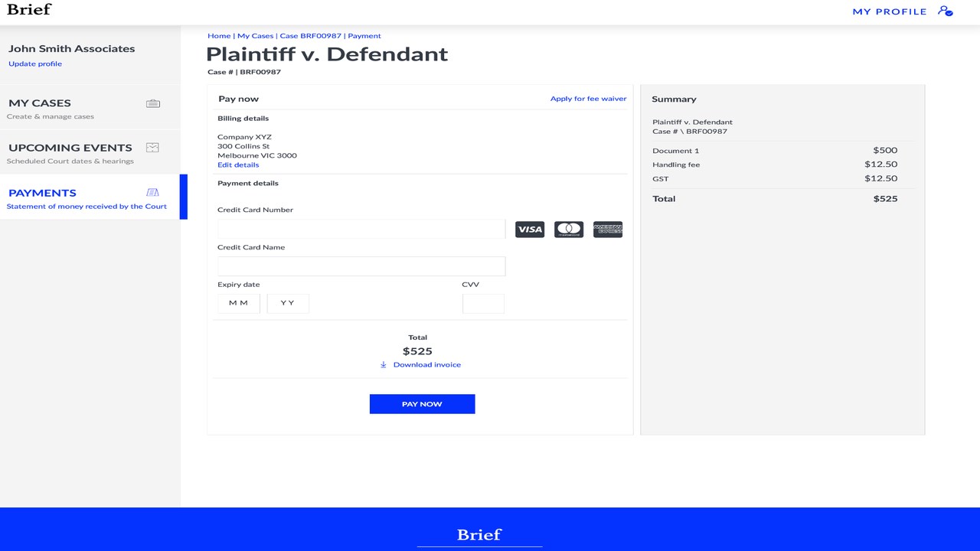This screenshot has width=980, height=551.
Task: Click the Payments sidebar icon
Action: point(153,193)
